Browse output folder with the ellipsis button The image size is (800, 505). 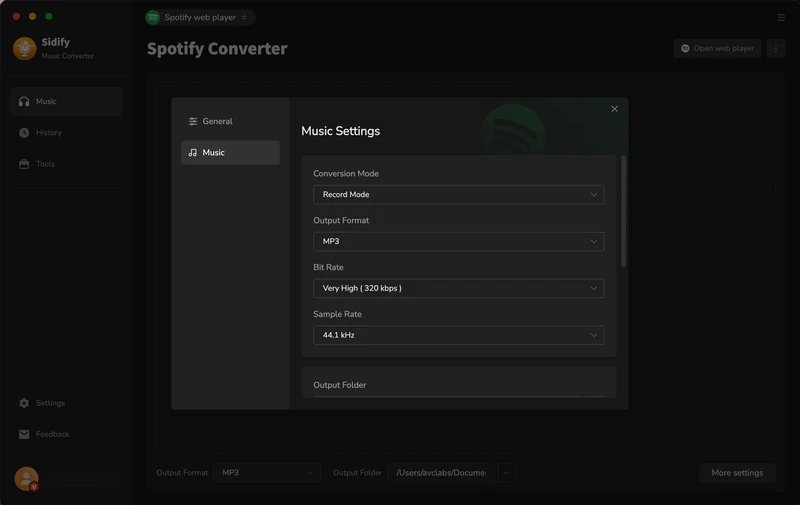click(x=507, y=473)
